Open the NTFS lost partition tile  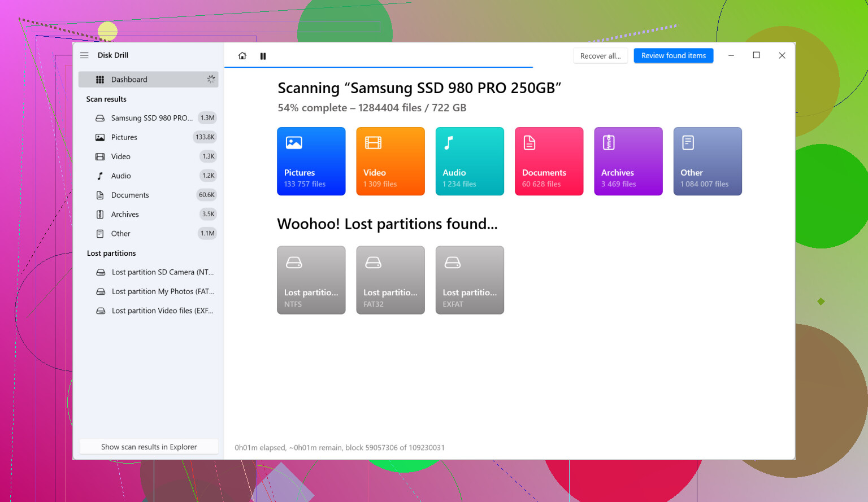[x=311, y=280]
